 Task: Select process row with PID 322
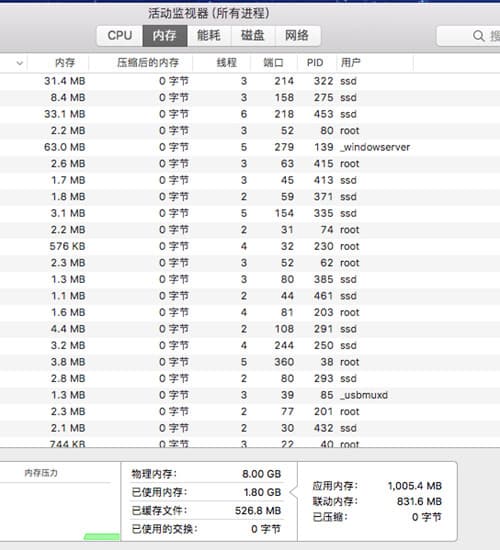coord(250,81)
